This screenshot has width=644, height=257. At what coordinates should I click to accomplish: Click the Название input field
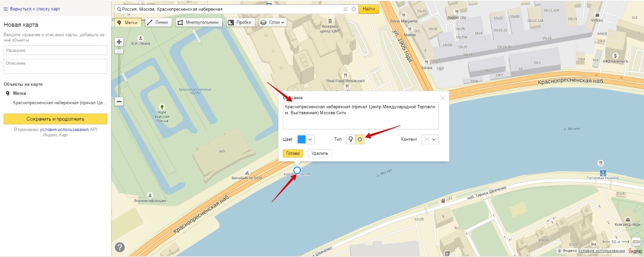[x=55, y=50]
